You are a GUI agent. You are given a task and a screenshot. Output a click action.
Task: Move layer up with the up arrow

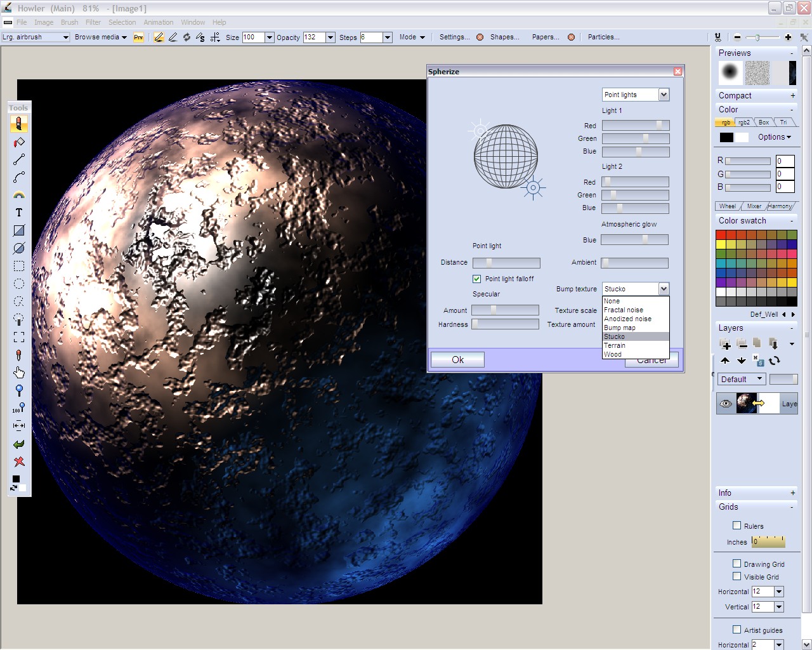point(725,361)
